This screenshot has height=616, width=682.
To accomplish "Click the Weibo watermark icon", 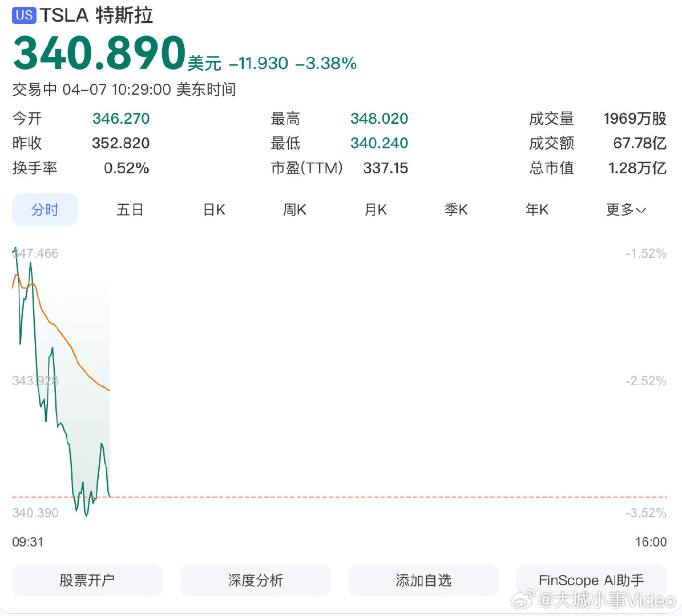I will coord(520,600).
